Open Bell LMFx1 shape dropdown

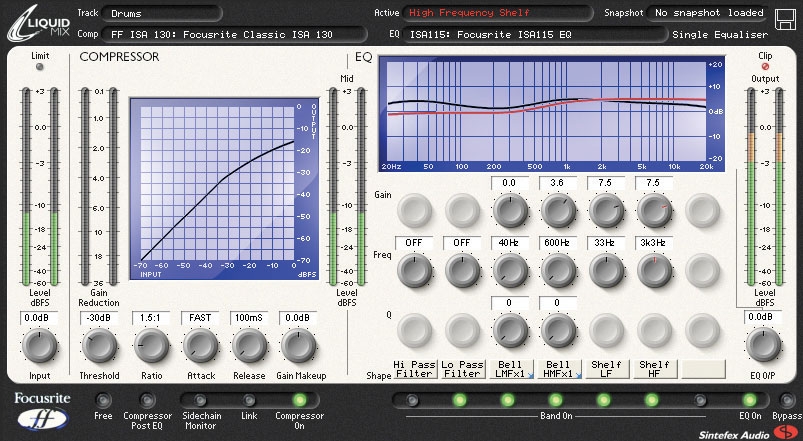tap(530, 375)
